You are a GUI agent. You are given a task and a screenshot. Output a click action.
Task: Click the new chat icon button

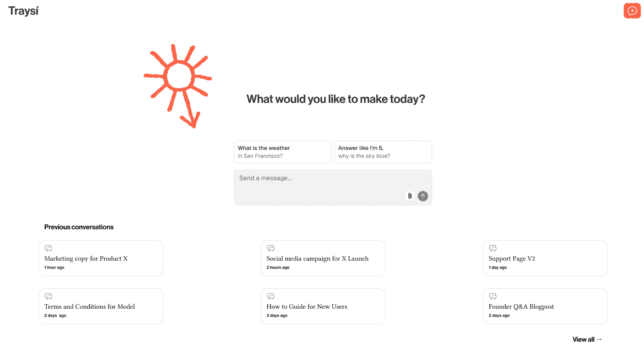632,11
